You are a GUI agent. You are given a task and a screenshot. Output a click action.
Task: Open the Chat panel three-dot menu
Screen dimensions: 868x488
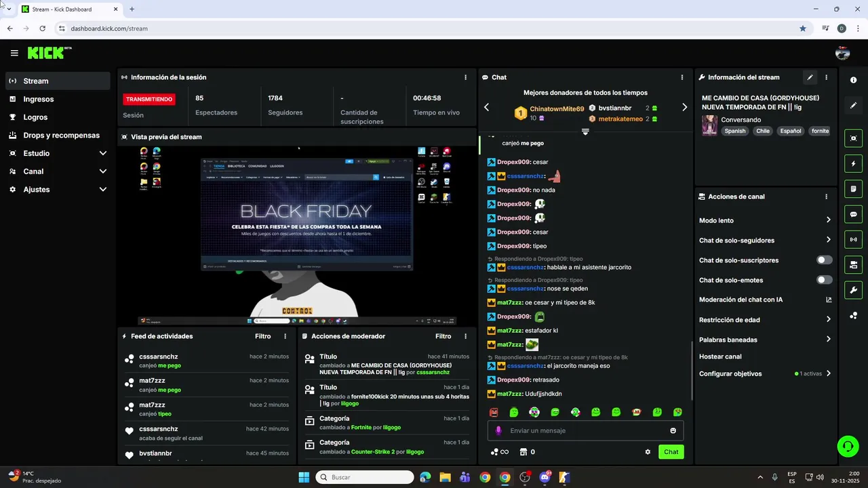click(682, 77)
